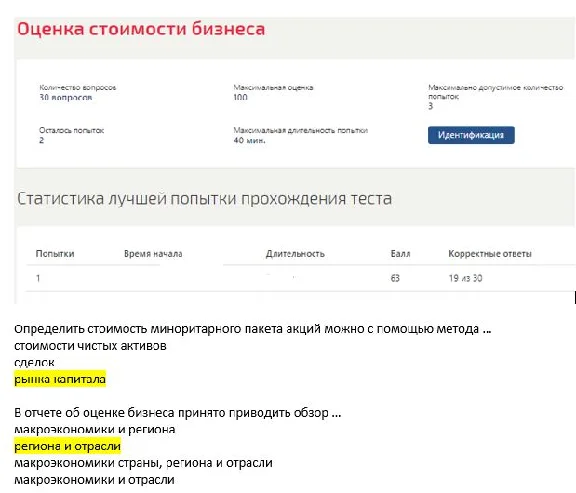Click the Корректные ответы column header
This screenshot has height=493, width=576.
[x=490, y=254]
